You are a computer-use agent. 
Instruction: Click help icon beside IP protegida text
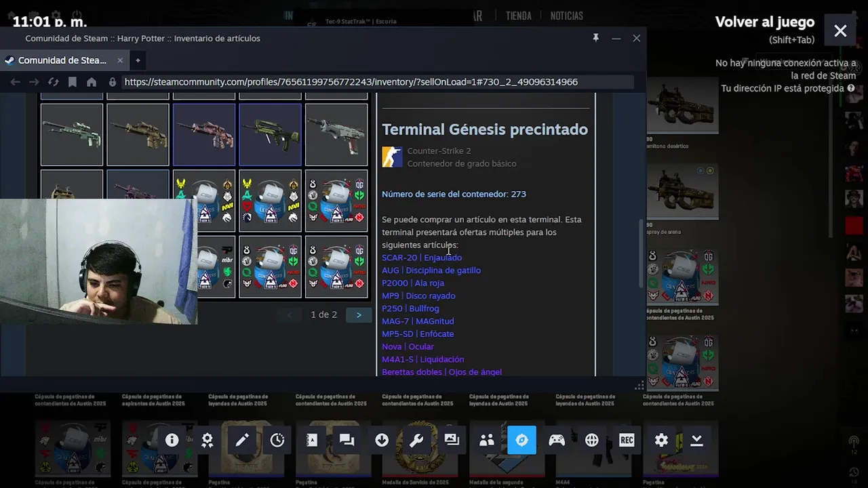click(x=851, y=88)
